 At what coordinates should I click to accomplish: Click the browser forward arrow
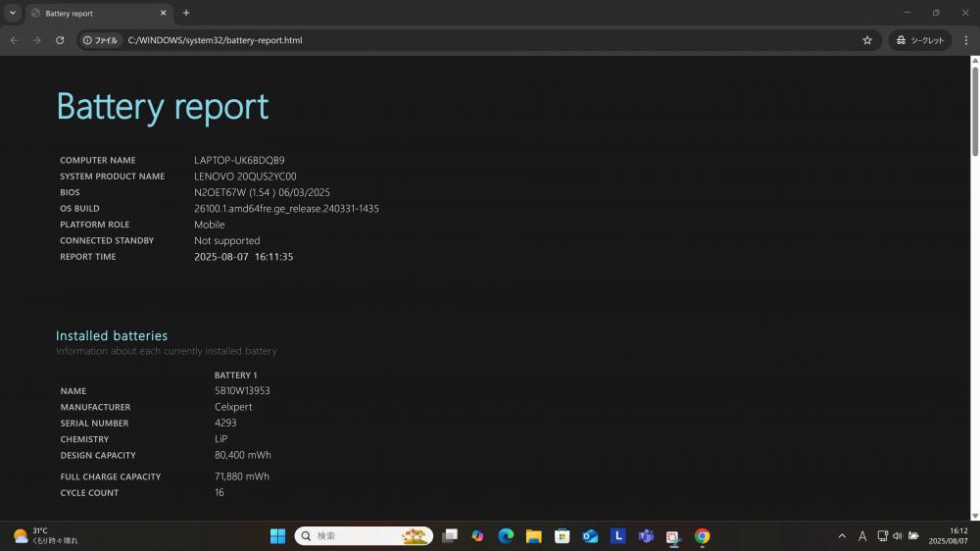[x=37, y=40]
